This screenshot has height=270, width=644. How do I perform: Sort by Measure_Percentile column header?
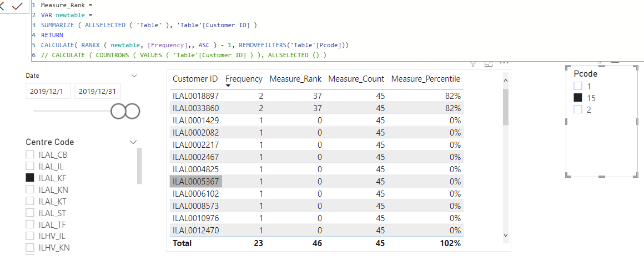tap(425, 79)
